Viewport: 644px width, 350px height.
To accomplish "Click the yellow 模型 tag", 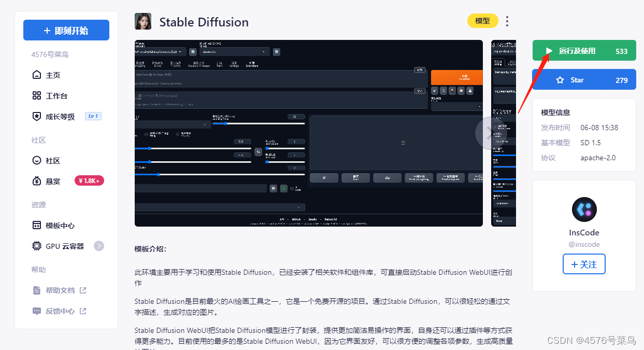I will (x=482, y=21).
